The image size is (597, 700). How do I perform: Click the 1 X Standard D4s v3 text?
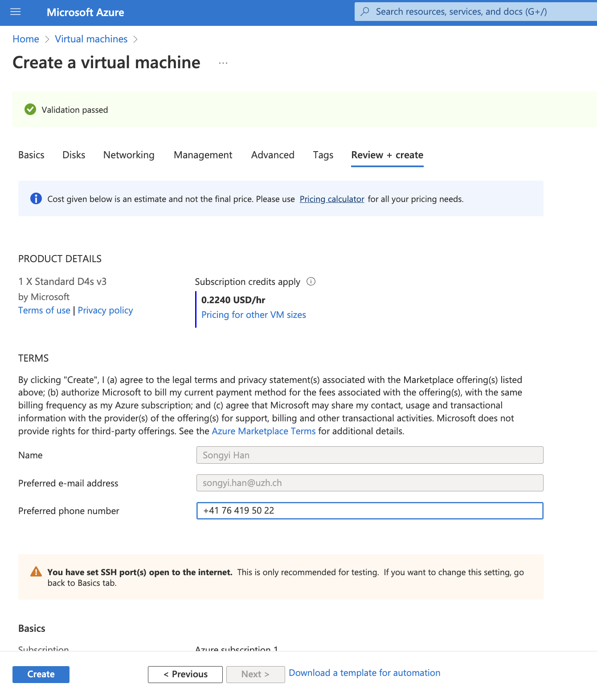pyautogui.click(x=62, y=281)
